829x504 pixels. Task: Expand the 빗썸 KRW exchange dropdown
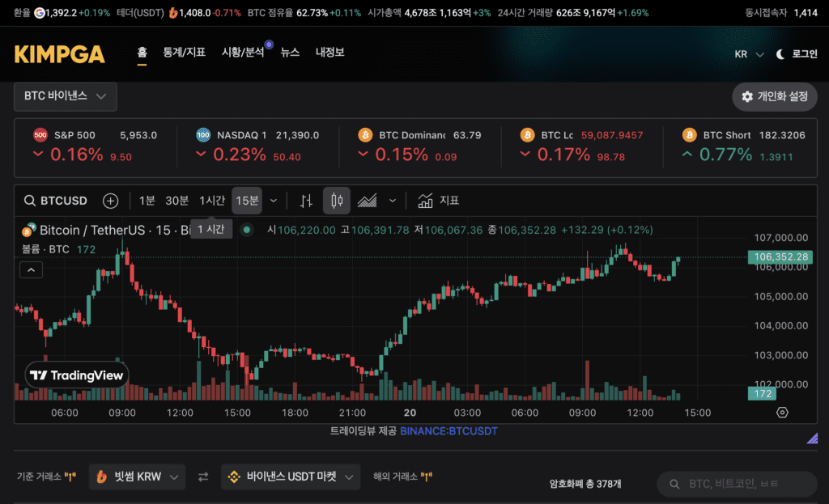tap(138, 477)
